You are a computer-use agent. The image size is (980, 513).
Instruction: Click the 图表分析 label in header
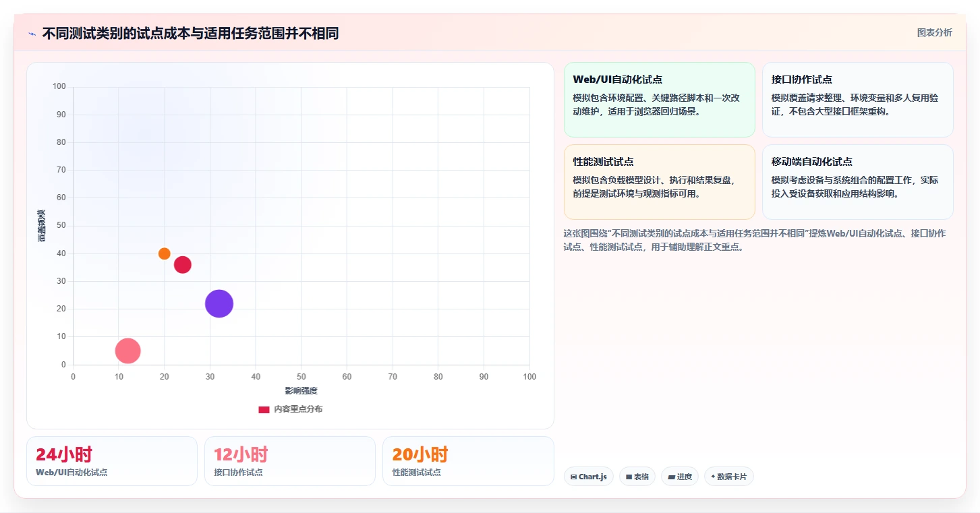pos(934,32)
